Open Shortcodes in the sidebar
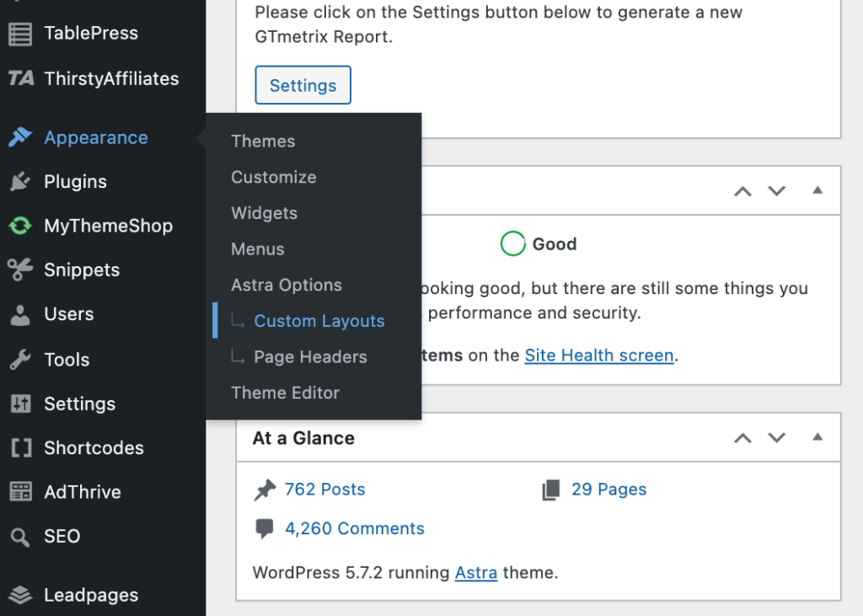Viewport: 863px width, 616px height. tap(94, 448)
